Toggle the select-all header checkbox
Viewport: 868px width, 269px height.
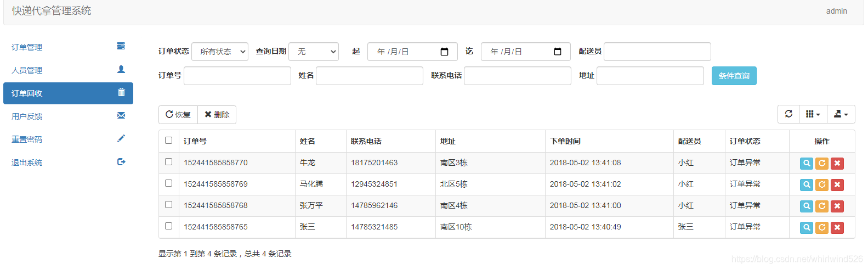[x=168, y=141]
